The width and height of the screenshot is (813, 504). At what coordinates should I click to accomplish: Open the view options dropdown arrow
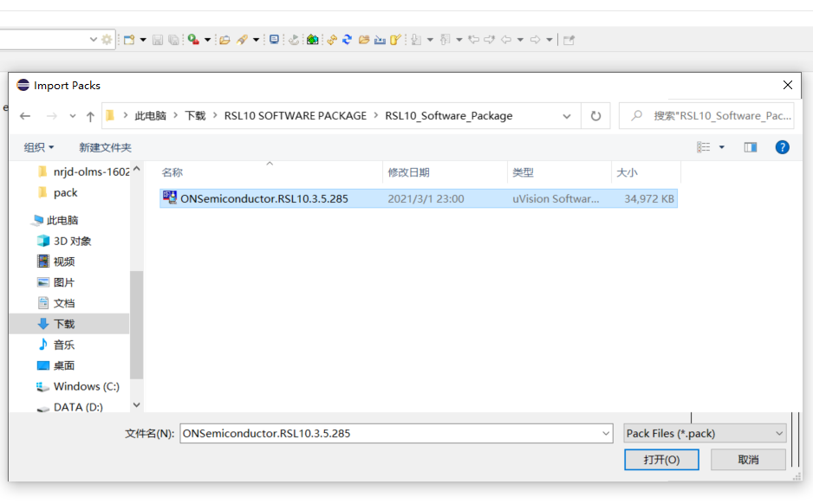722,147
